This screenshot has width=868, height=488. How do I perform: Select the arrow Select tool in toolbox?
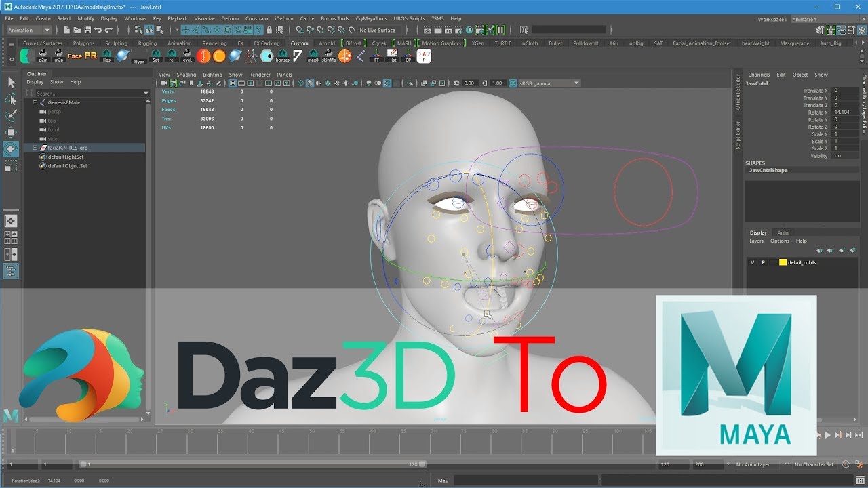tap(11, 82)
